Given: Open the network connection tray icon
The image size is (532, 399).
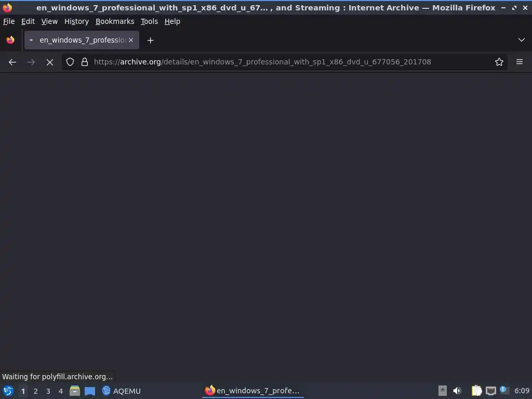Looking at the screenshot, I should point(490,391).
